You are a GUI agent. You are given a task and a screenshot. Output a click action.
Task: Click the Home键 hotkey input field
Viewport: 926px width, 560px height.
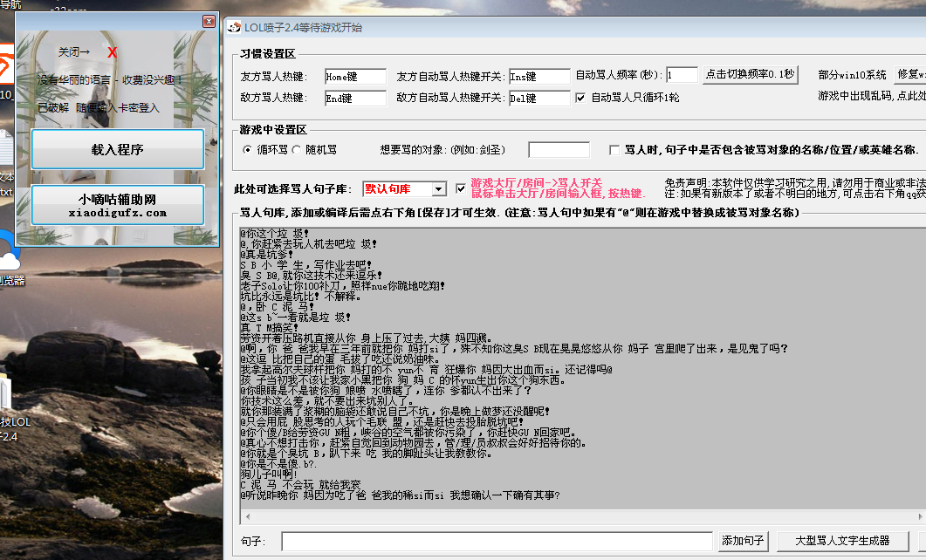354,77
